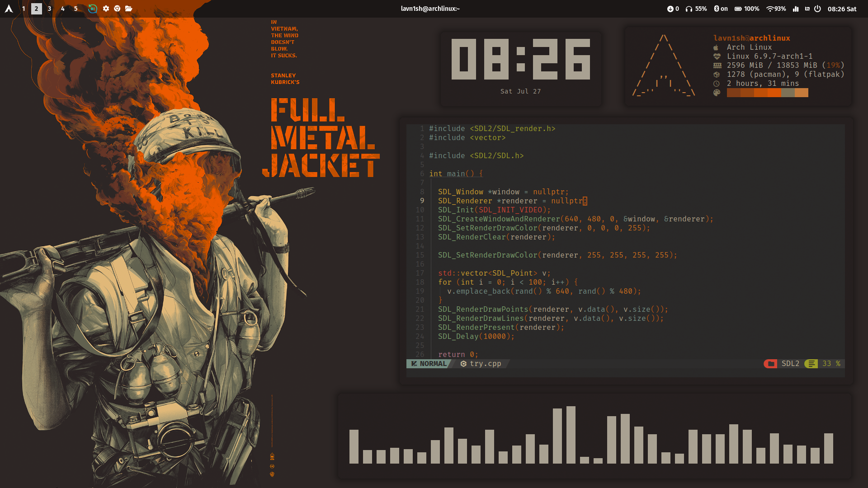Open the settings gear in the bar
Image resolution: width=868 pixels, height=488 pixels.
pyautogui.click(x=106, y=9)
